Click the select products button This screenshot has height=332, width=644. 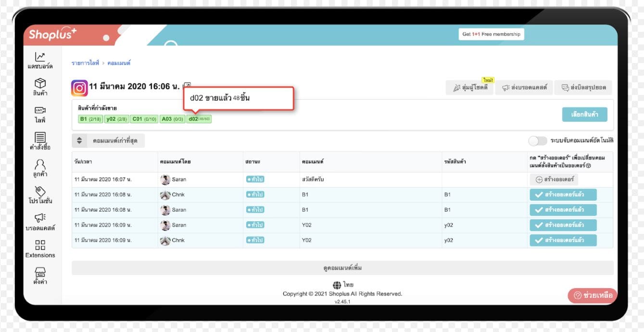pyautogui.click(x=584, y=115)
